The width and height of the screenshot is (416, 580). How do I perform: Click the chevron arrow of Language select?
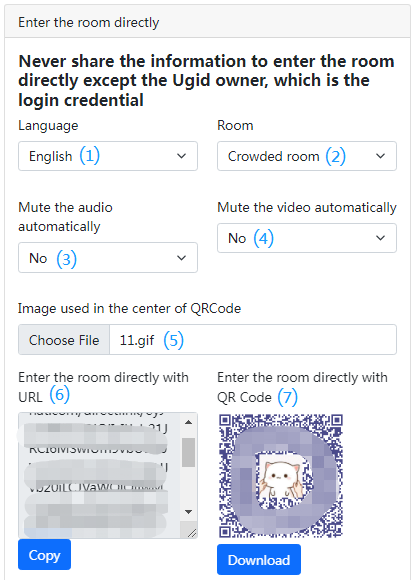[x=182, y=156]
